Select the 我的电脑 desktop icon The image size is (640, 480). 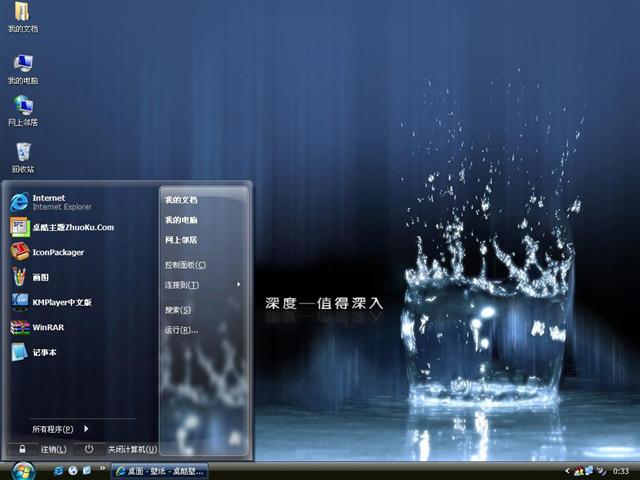tap(22, 69)
